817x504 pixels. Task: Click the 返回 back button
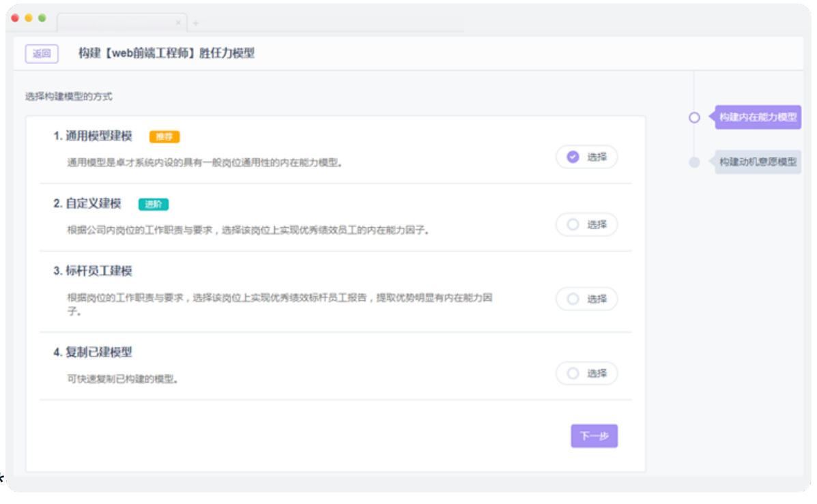point(42,54)
